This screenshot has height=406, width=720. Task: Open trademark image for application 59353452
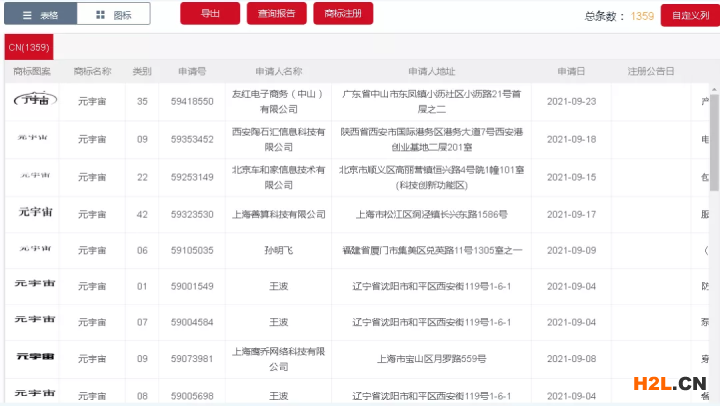(34, 138)
